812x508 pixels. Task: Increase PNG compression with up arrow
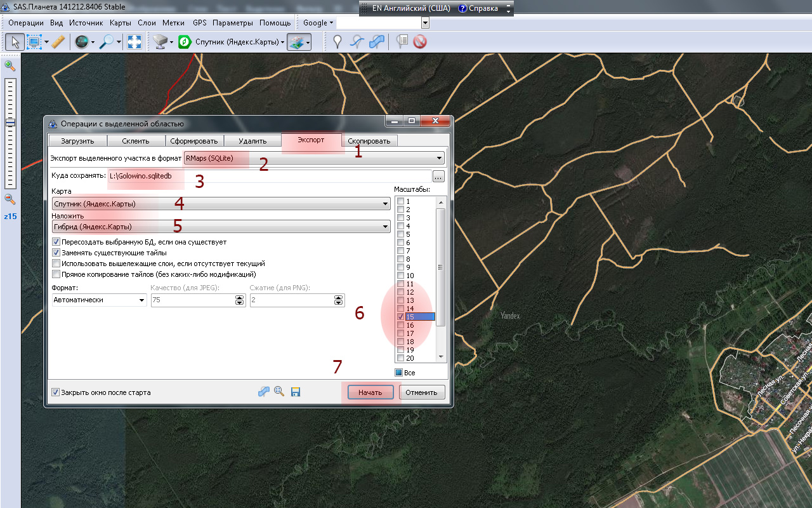[339, 297]
